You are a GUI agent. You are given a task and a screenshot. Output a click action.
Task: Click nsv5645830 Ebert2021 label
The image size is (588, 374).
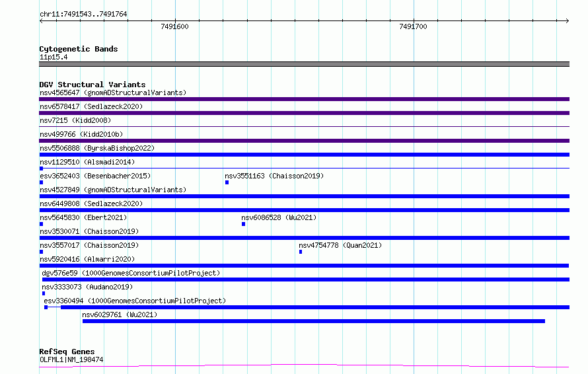[x=83, y=217]
